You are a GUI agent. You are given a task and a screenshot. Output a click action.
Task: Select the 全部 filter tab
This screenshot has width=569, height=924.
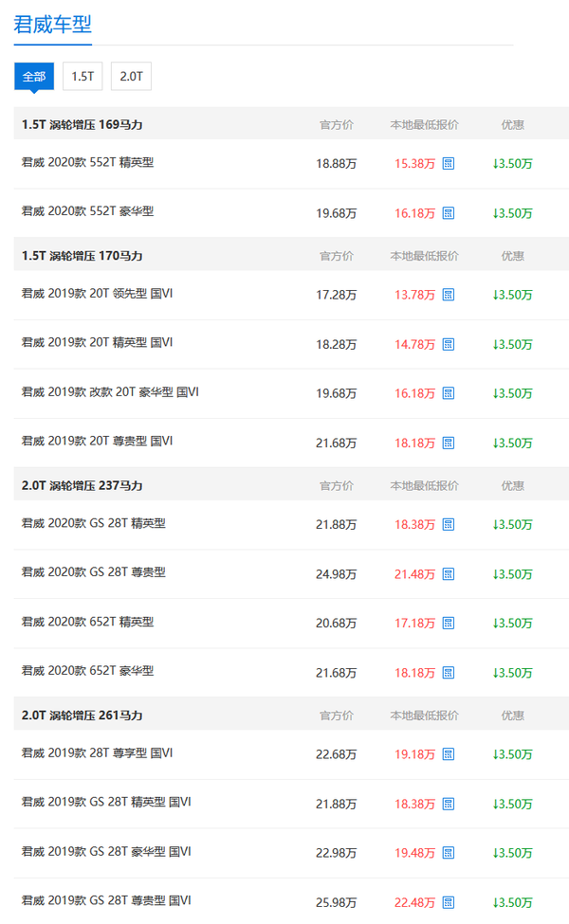(x=34, y=77)
